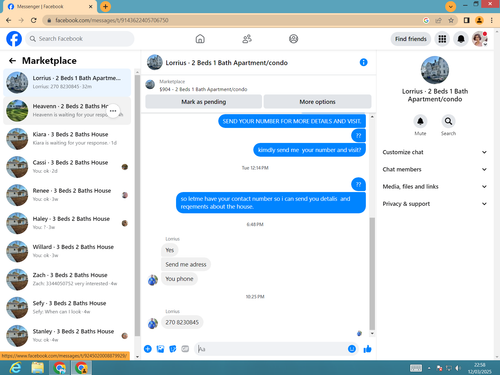This screenshot has height=375, width=500.
Task: Open Chrome three-dot menu
Action: click(x=492, y=20)
